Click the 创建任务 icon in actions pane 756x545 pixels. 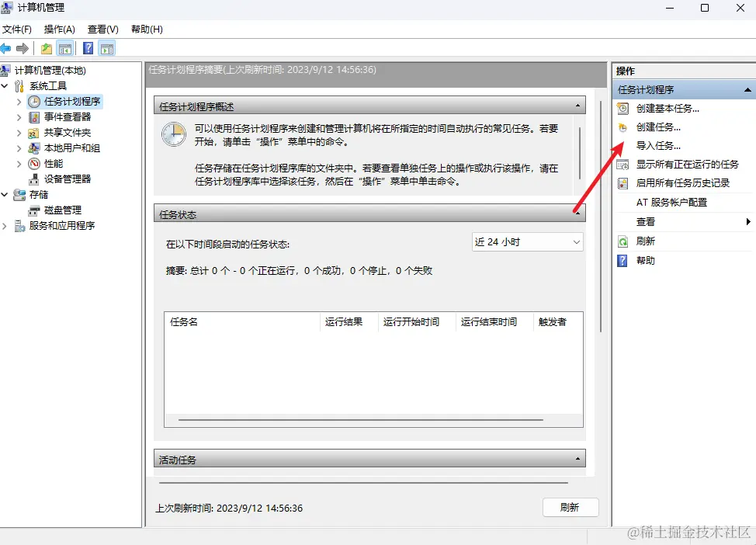click(623, 127)
